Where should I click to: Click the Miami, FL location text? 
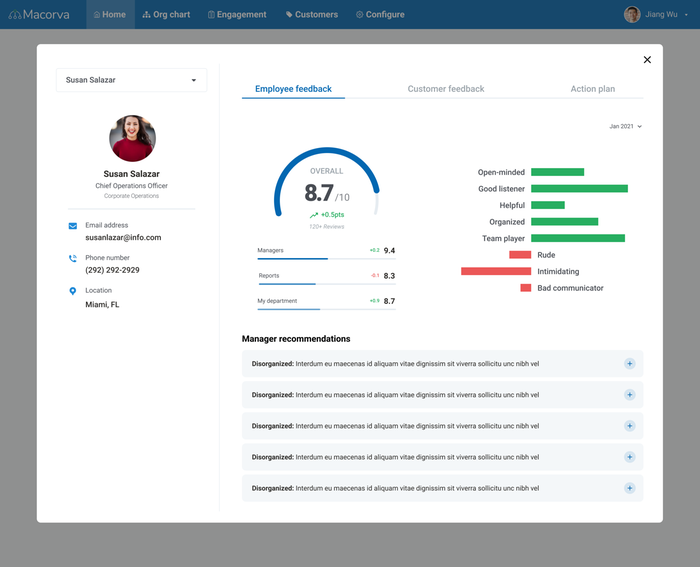coord(102,304)
